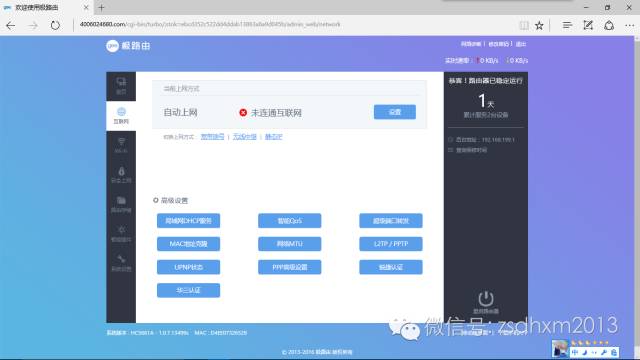640x360 pixels.
Task: Click the blue settings button beside 自动上网
Action: pos(395,112)
